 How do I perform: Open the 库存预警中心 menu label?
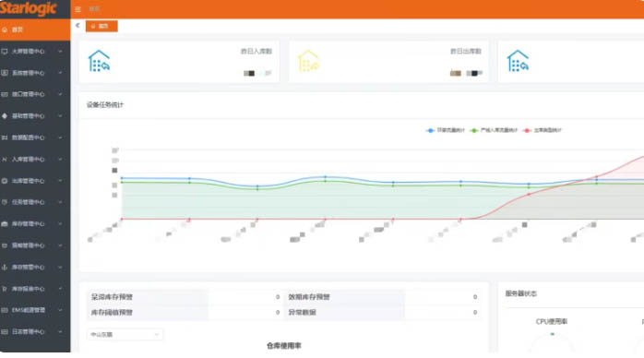pos(28,268)
